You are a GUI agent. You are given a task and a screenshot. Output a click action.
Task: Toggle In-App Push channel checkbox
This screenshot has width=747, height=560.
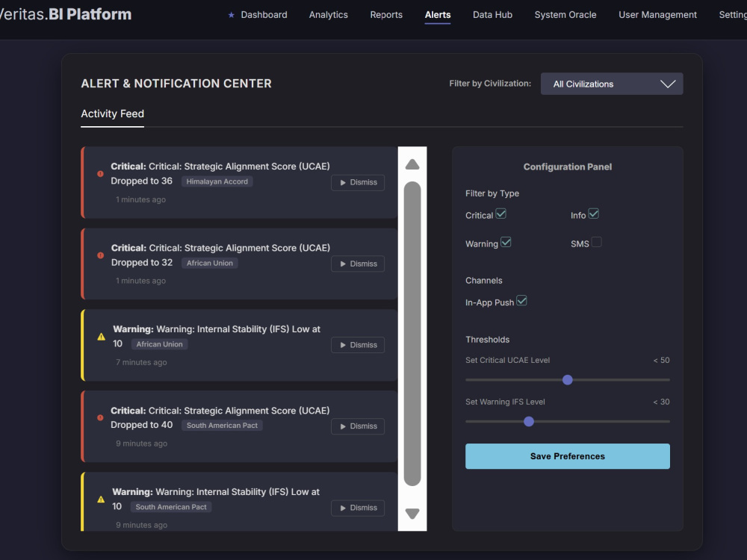(x=521, y=300)
